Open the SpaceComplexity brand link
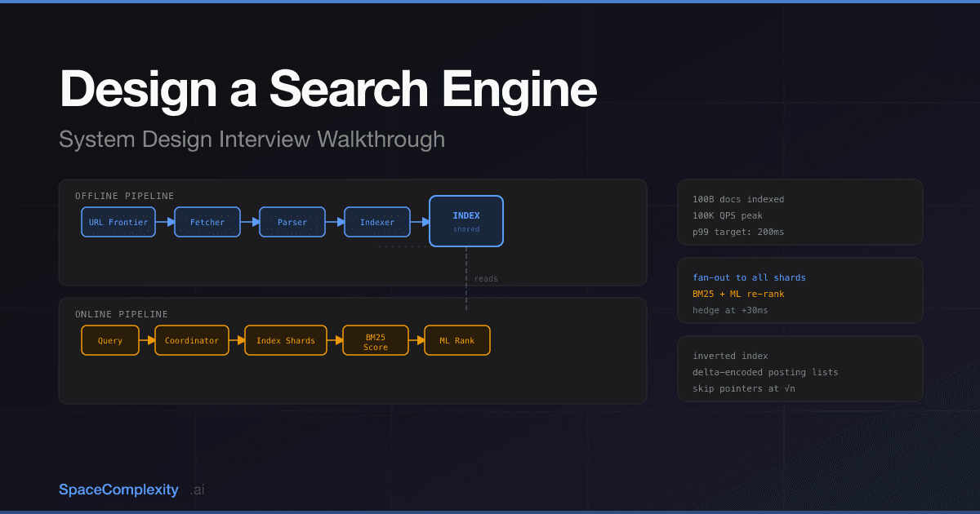980x514 pixels. click(x=118, y=490)
